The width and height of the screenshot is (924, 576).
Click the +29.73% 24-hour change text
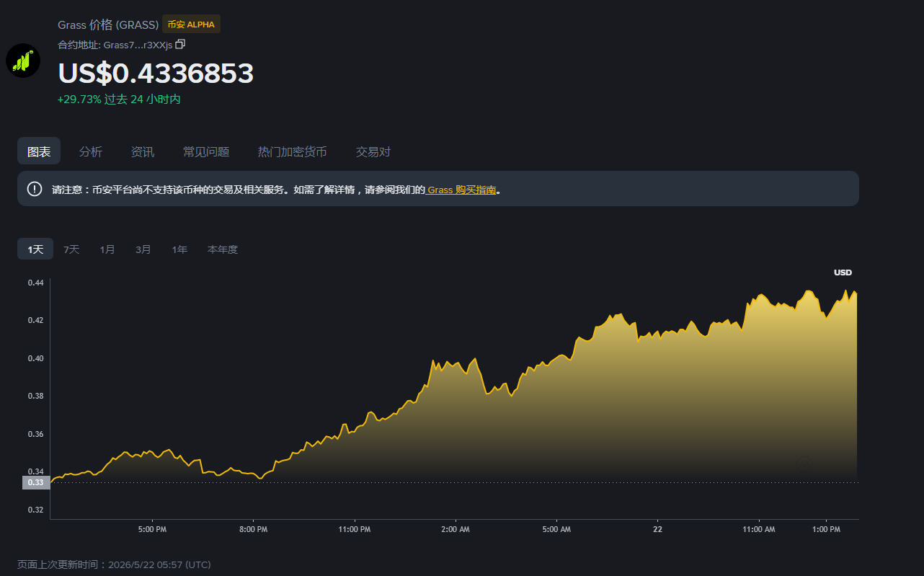(119, 99)
